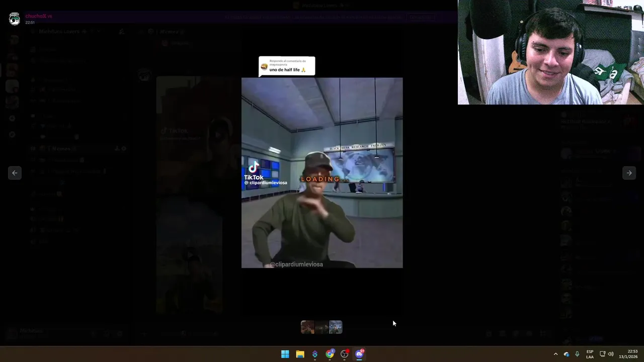The width and height of the screenshot is (644, 362).
Task: Open File Explorer from the taskbar
Action: [300, 354]
